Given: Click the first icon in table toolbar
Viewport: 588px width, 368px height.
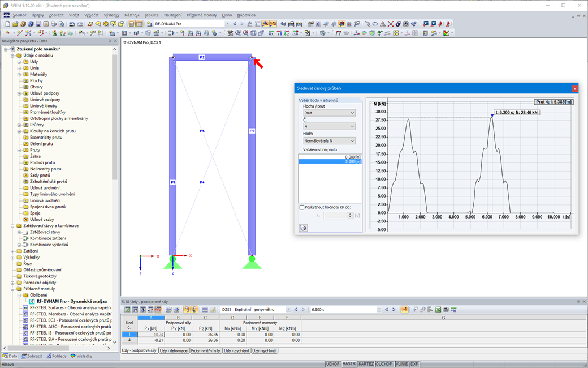Looking at the screenshot, I should 128,310.
